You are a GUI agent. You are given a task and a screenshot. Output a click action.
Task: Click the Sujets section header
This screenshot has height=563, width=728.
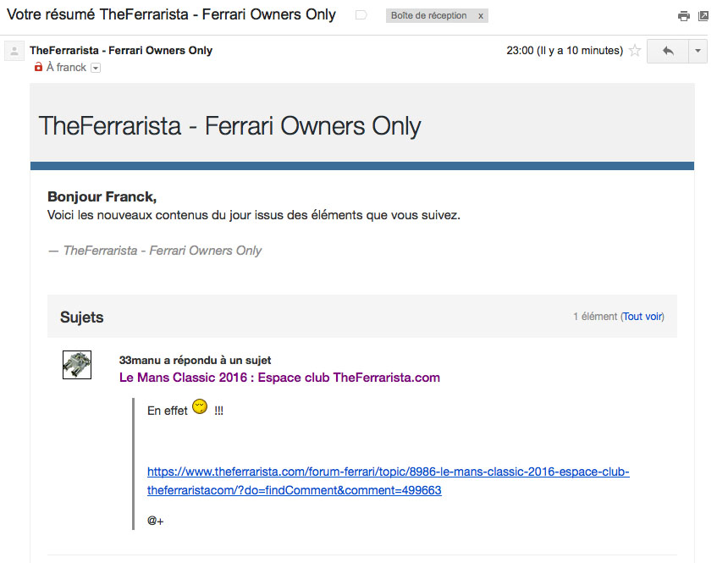click(82, 317)
